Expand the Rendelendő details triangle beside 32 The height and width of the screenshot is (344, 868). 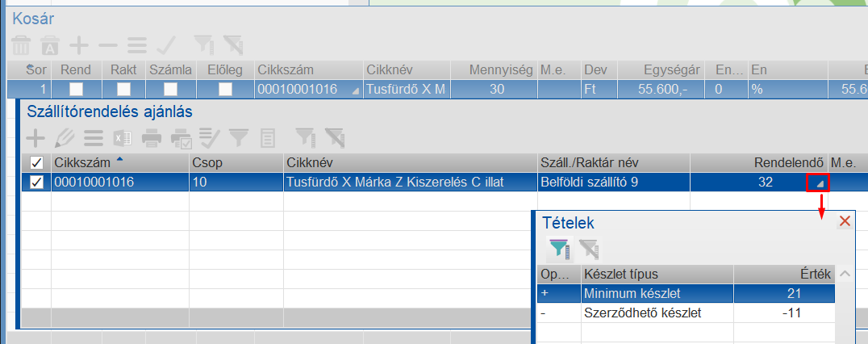[818, 183]
